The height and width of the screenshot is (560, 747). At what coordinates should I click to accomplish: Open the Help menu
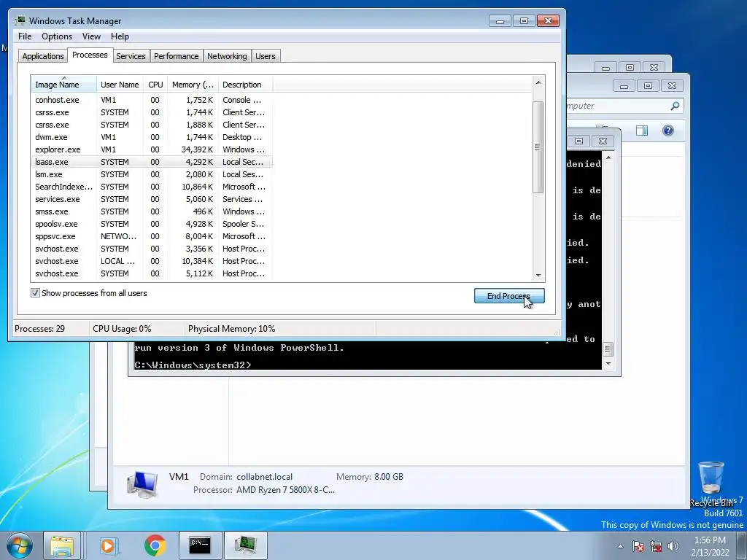(x=120, y=36)
